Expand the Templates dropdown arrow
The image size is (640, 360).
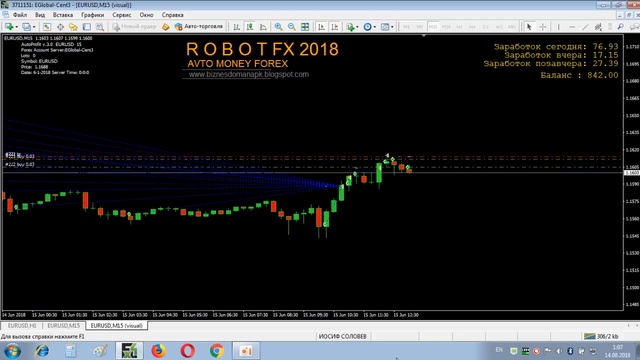click(x=392, y=27)
